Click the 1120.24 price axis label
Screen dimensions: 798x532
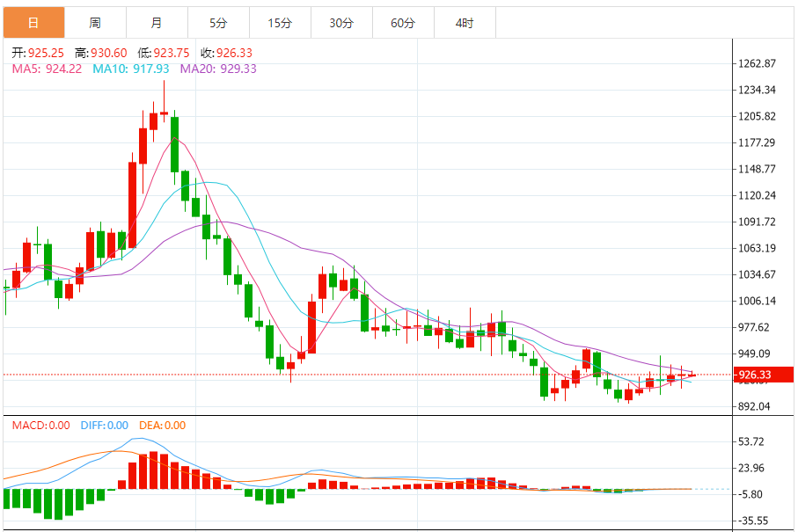click(x=758, y=195)
